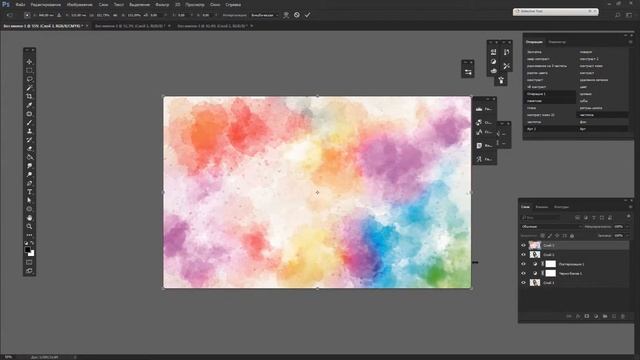Viewport: 640px width, 360px height.
Task: Set the background color swatch
Action: click(x=31, y=253)
